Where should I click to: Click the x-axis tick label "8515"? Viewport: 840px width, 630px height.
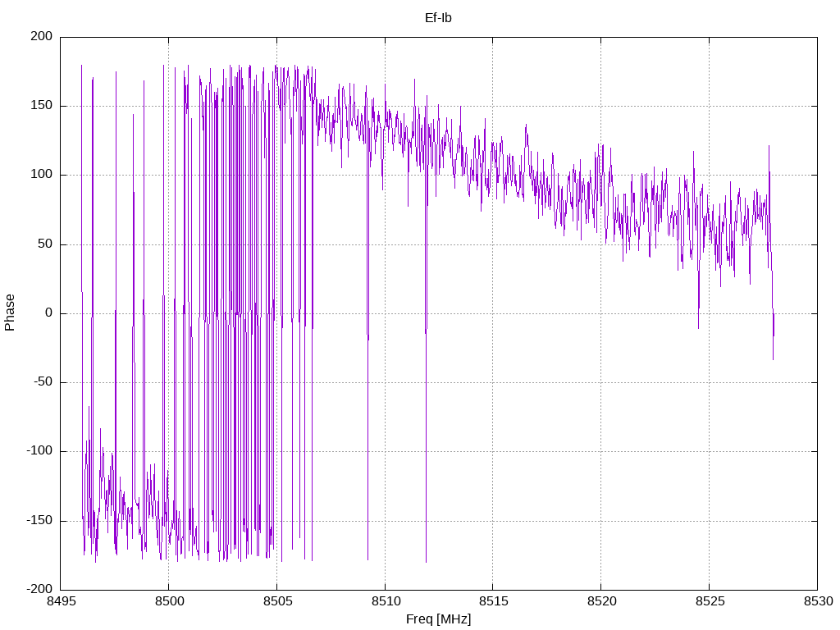[x=493, y=601]
